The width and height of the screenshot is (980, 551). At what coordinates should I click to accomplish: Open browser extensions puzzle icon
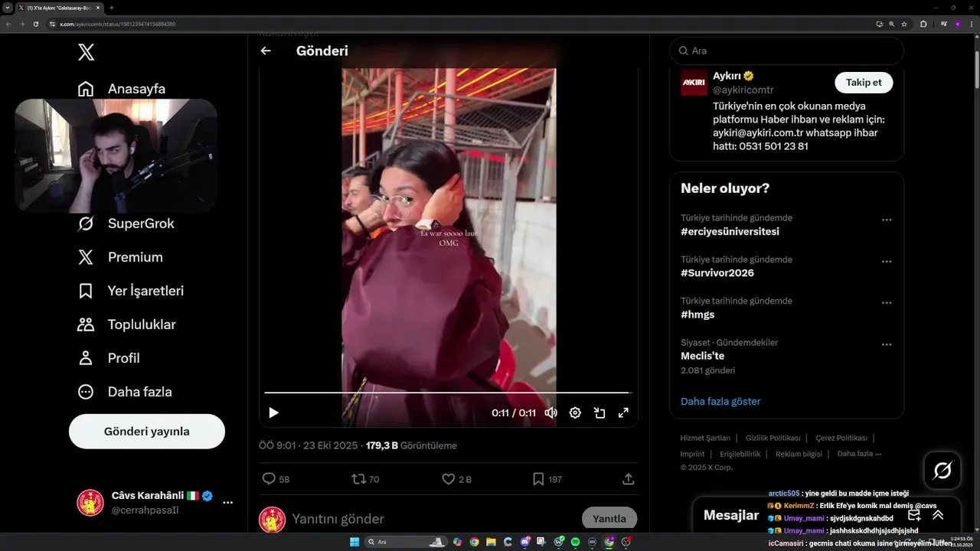(923, 24)
